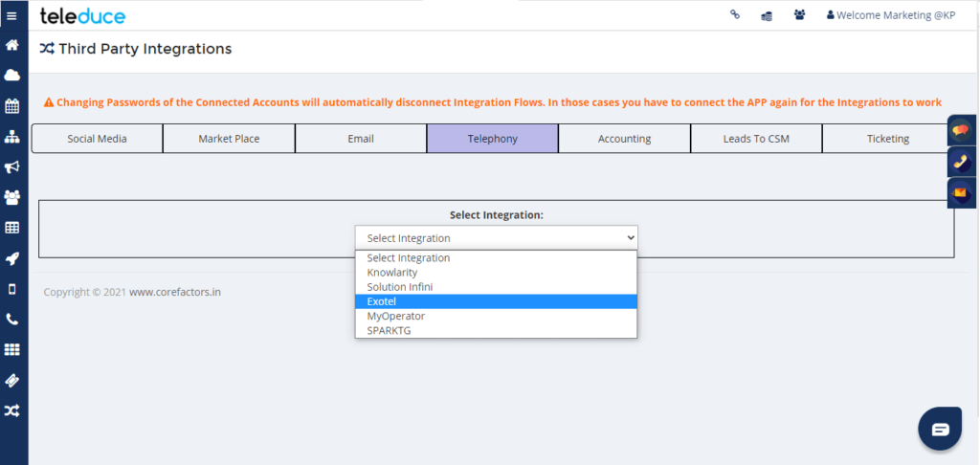Image resolution: width=980 pixels, height=465 pixels.
Task: Choose Solution Infini from the list
Action: 497,287
